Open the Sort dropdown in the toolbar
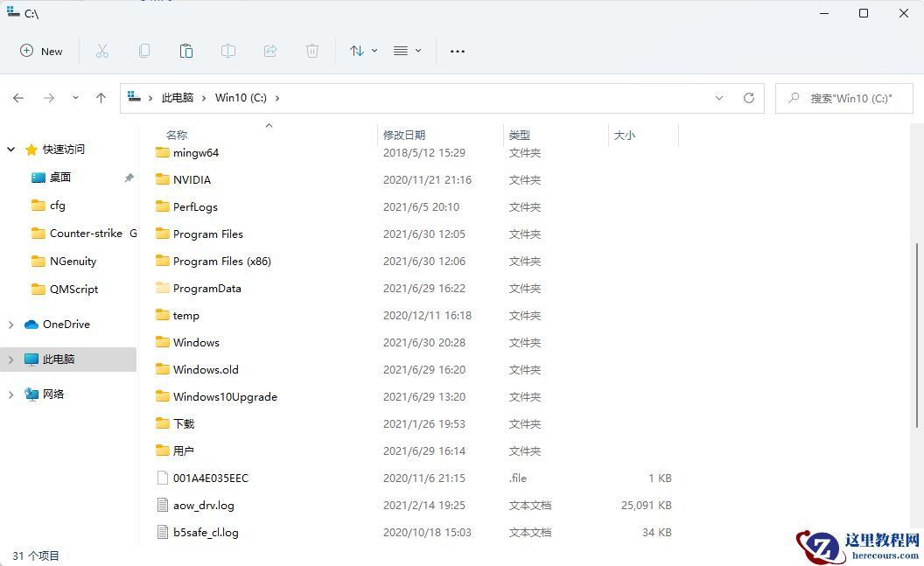Image resolution: width=924 pixels, height=566 pixels. pyautogui.click(x=362, y=51)
